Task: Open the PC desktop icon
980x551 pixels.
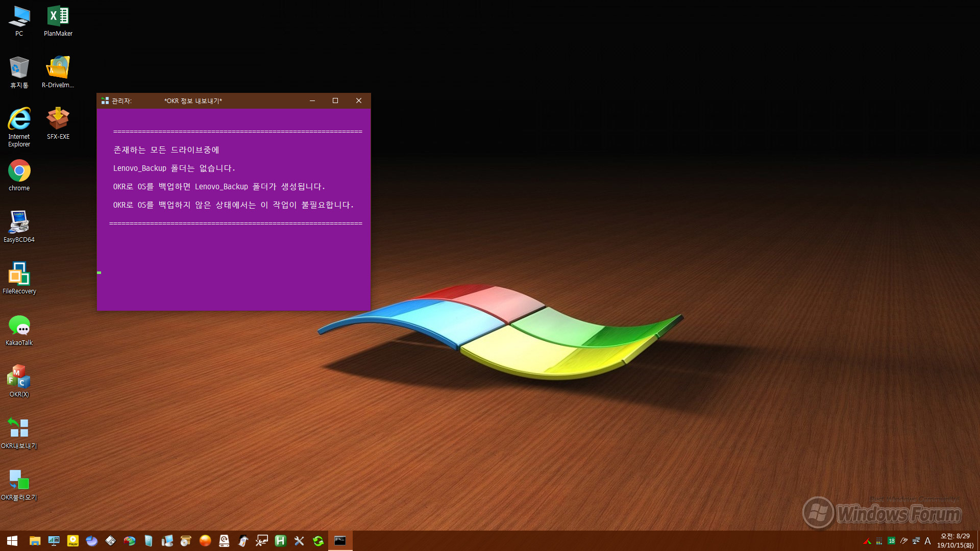Action: pos(19,21)
